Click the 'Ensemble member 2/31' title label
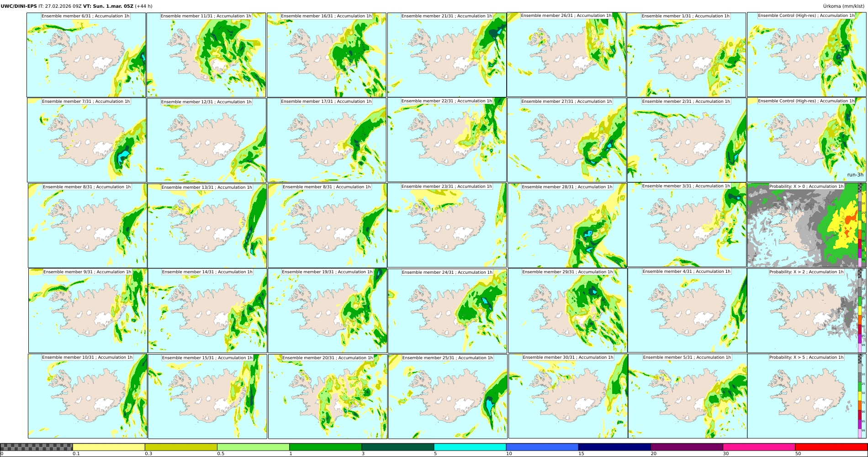 click(x=686, y=101)
